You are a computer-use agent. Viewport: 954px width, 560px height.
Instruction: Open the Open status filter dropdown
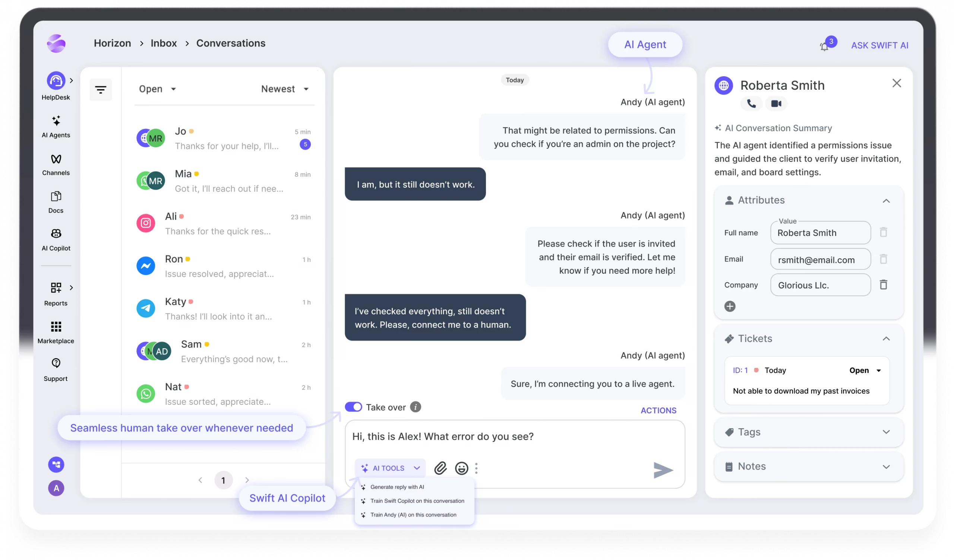[158, 89]
